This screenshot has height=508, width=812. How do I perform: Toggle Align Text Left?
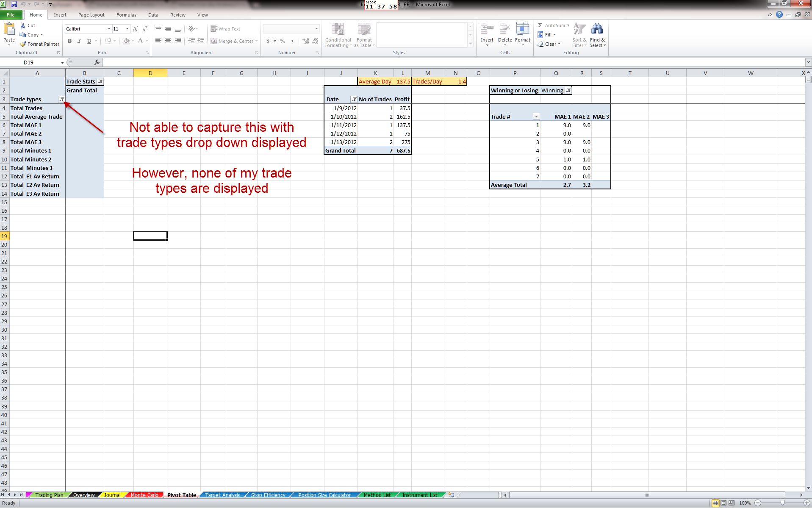158,41
